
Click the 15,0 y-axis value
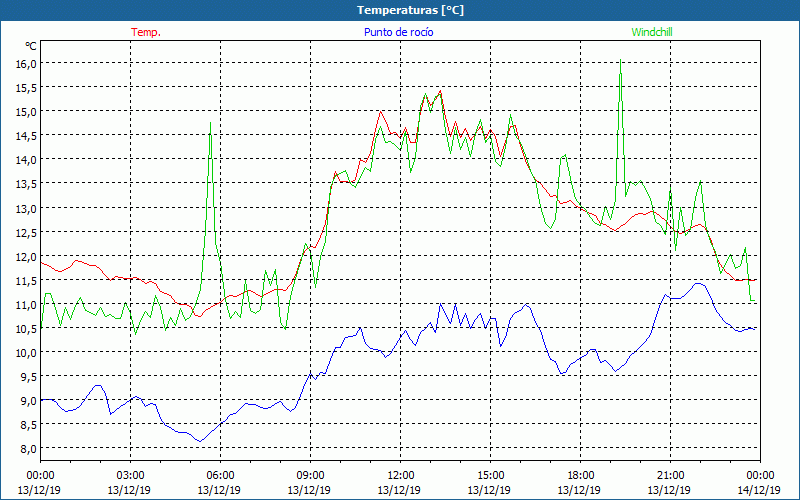click(x=28, y=112)
